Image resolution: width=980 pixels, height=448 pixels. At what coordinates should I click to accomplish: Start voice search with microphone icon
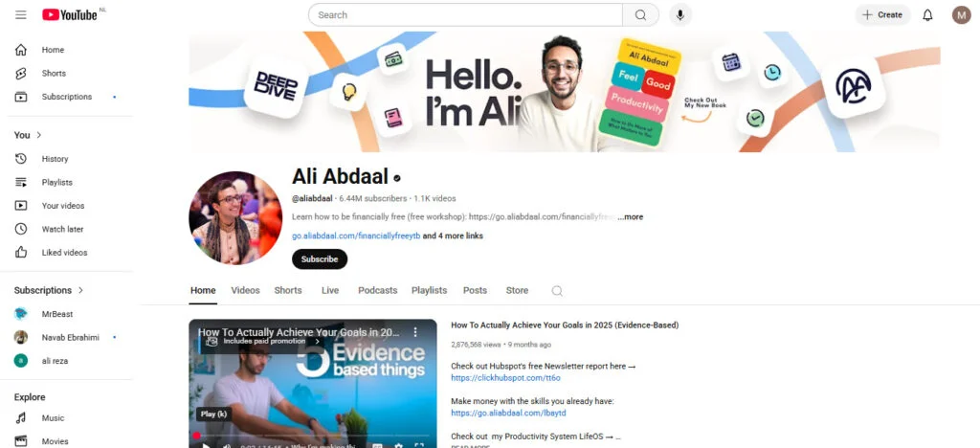coord(680,15)
